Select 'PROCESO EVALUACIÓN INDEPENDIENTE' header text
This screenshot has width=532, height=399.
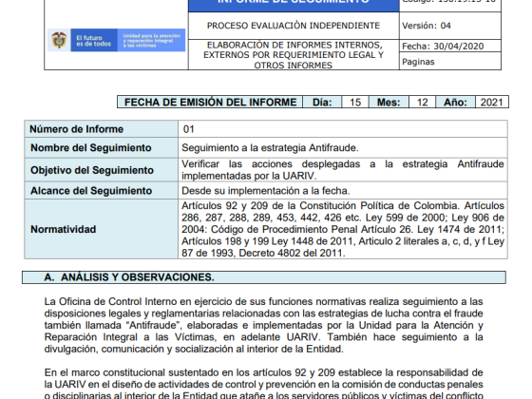(x=294, y=26)
